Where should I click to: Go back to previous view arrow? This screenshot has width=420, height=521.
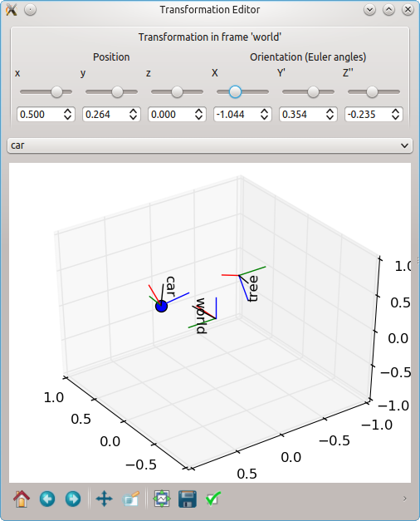[47, 499]
